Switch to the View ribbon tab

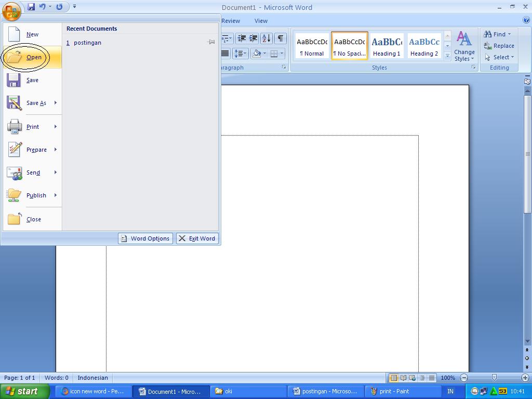point(261,21)
